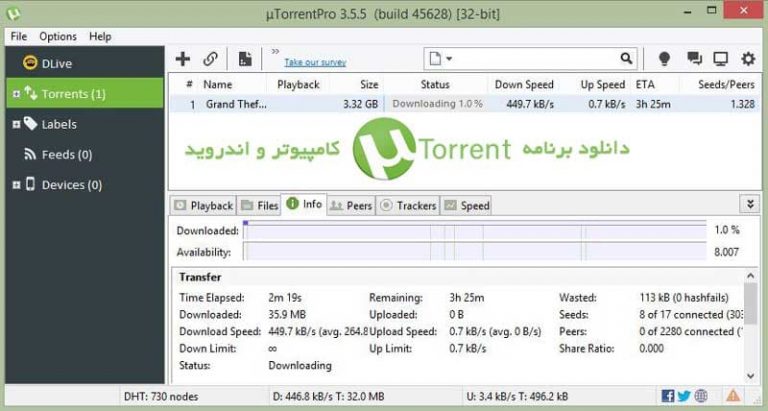Open the Bundles lightbulb icon
Viewport: 768px width, 411px height.
click(664, 59)
